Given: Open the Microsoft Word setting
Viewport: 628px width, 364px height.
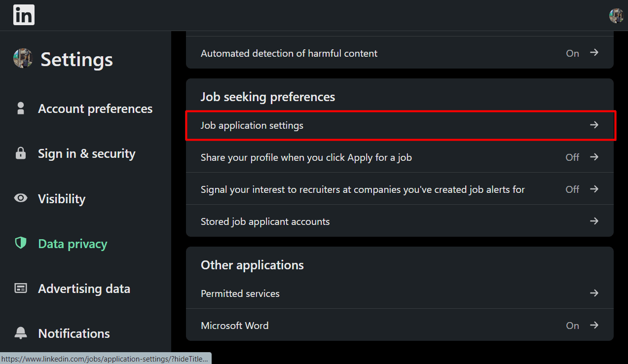Looking at the screenshot, I should pyautogui.click(x=400, y=326).
